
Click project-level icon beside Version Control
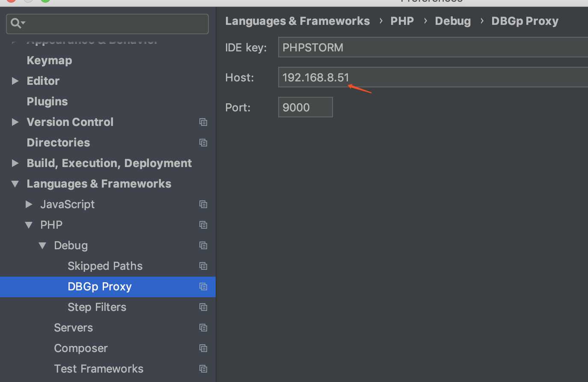[x=203, y=122]
